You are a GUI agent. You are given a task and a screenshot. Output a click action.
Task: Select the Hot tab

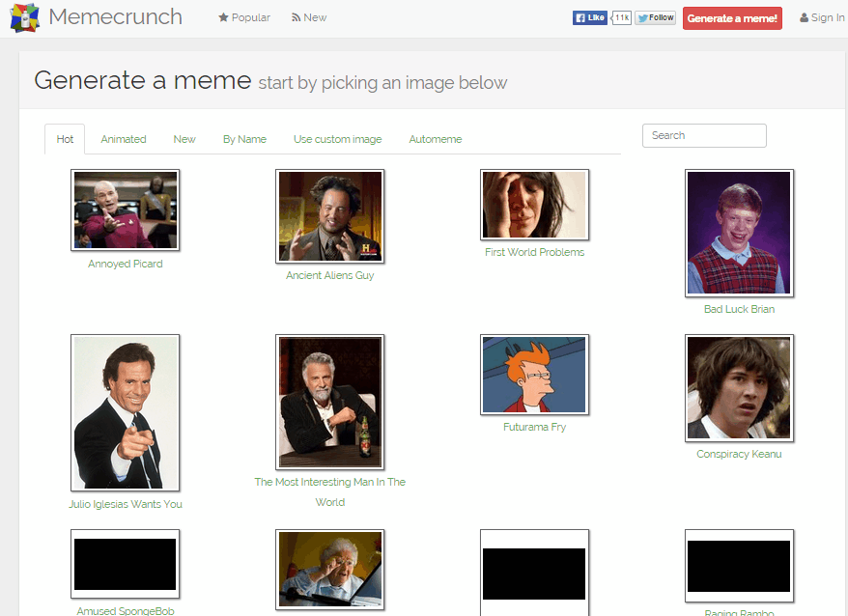[65, 139]
